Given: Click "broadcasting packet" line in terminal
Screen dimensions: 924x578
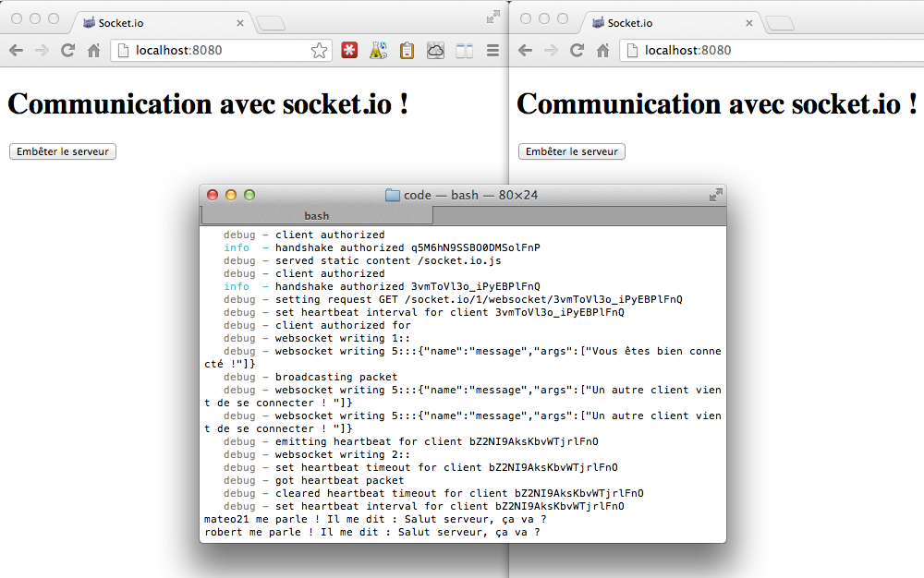Looking at the screenshot, I should 310,377.
